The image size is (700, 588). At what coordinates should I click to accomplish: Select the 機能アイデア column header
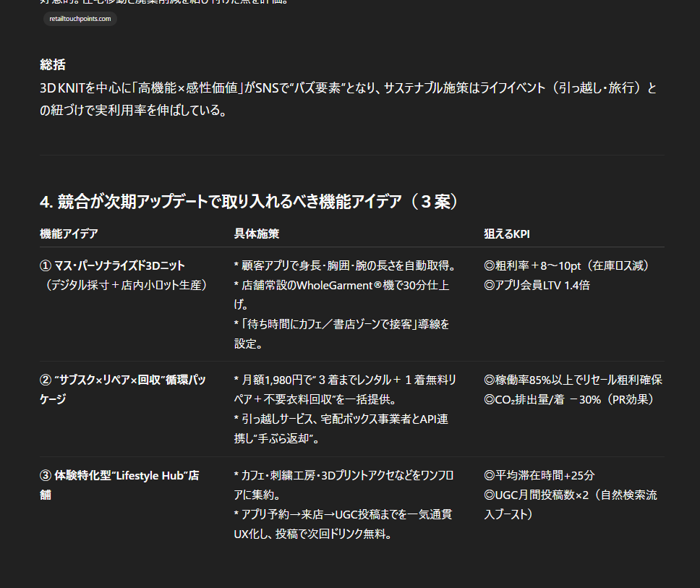[69, 234]
